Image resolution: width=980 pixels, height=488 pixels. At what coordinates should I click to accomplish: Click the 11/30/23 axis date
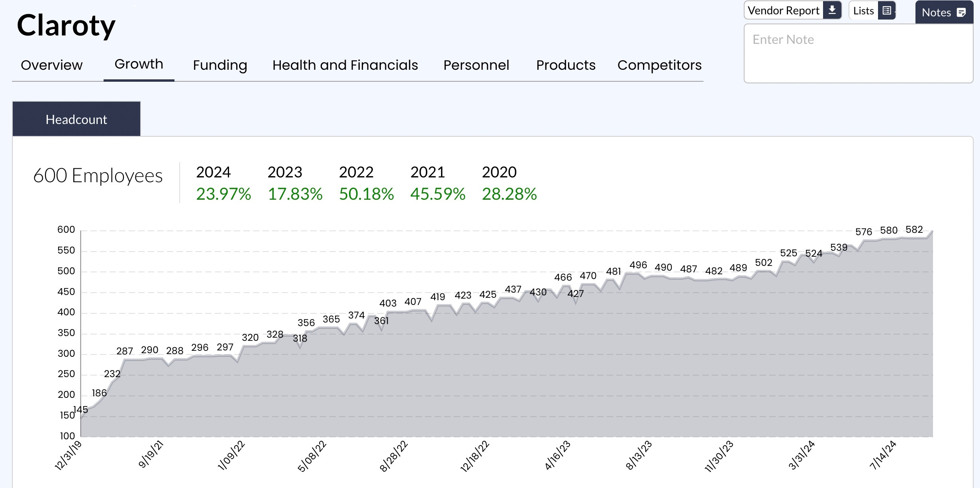coord(719,457)
